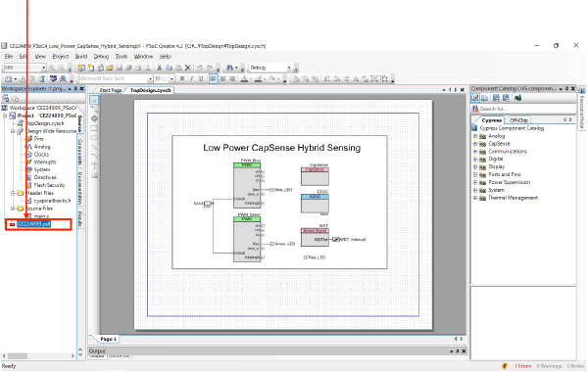Select the Cypress catalog tab
Viewport: 588px width, 372px height.
(x=492, y=120)
